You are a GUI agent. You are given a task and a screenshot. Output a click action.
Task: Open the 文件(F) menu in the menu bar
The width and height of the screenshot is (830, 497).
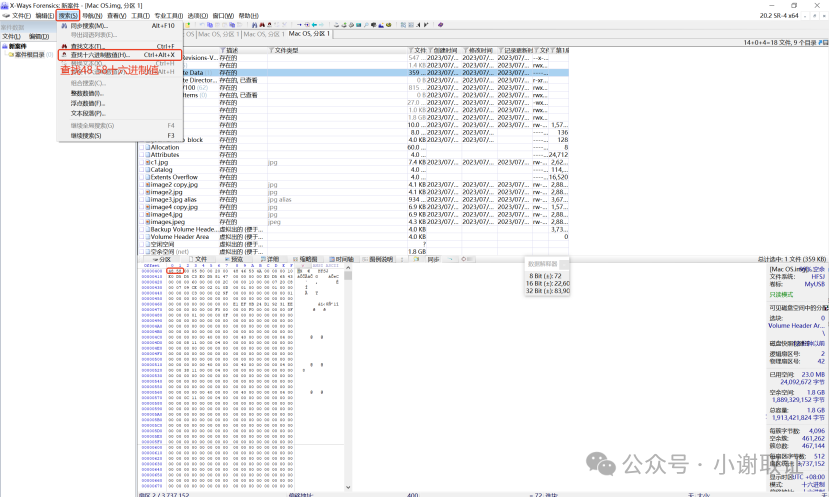[21, 16]
